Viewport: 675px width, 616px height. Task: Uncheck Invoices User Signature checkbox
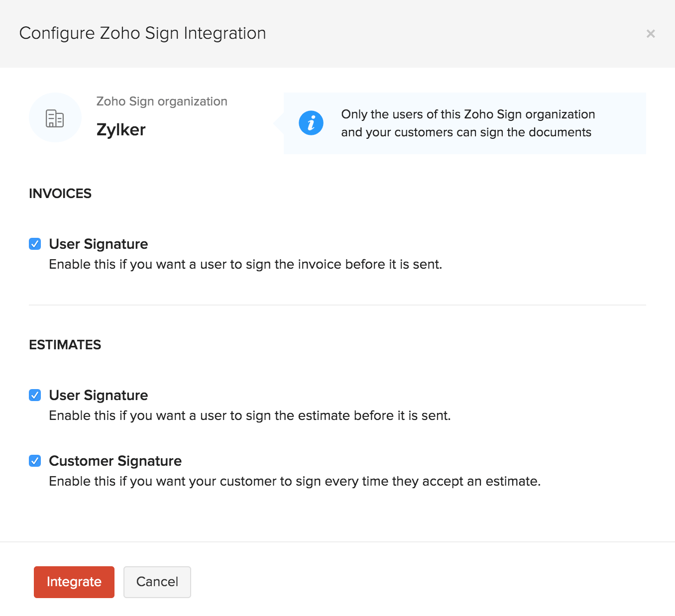[x=35, y=244]
